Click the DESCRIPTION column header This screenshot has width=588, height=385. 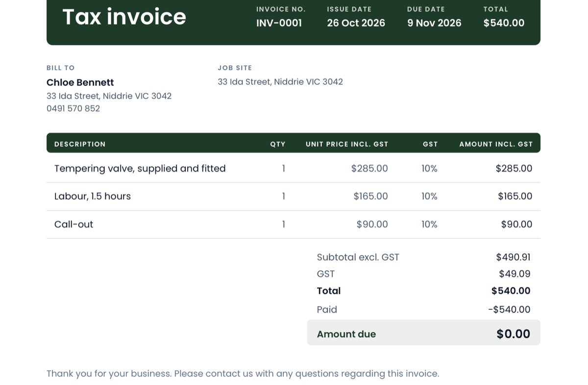(80, 144)
